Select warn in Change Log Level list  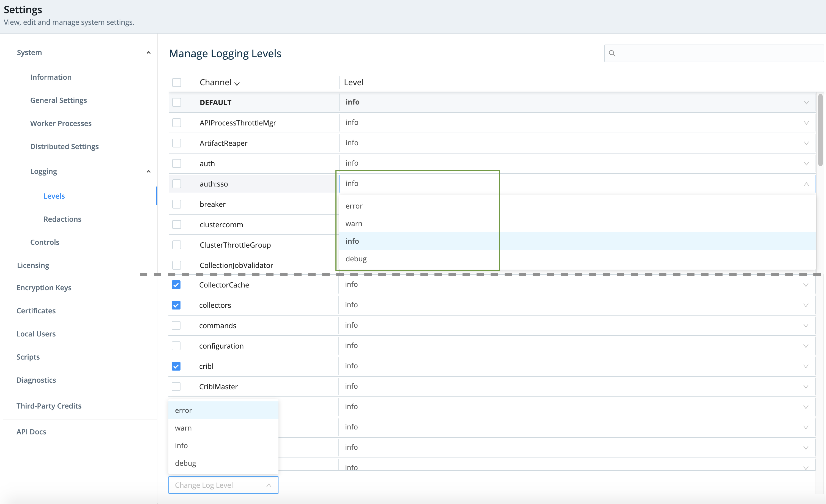(x=223, y=428)
